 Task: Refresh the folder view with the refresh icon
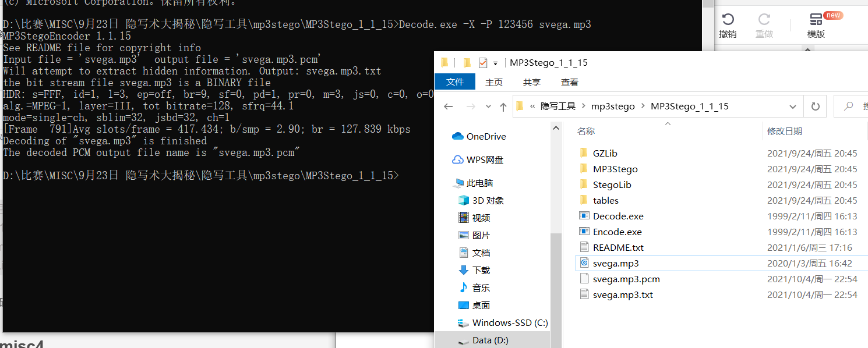point(814,106)
